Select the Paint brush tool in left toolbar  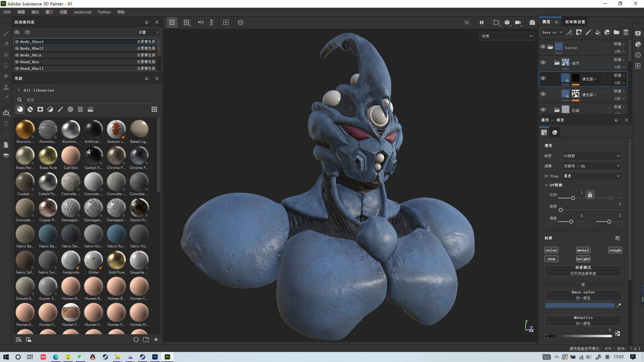(x=6, y=33)
